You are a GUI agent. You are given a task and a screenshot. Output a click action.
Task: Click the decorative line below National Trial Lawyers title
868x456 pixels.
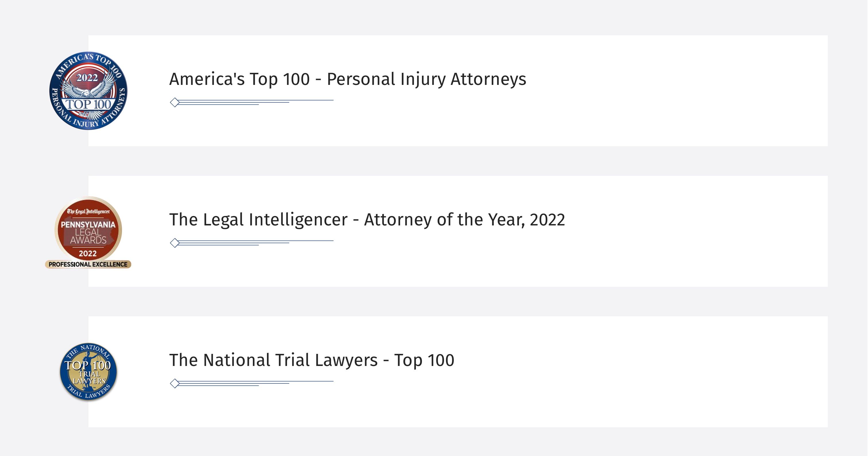tap(252, 383)
